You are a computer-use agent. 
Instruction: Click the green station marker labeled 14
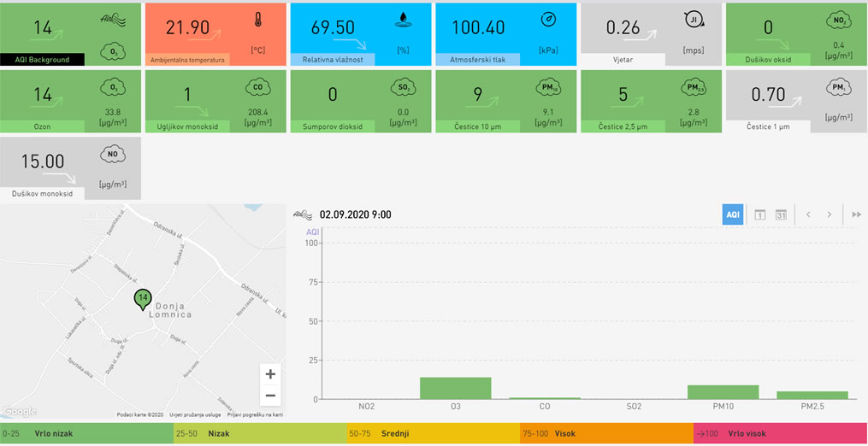pyautogui.click(x=143, y=298)
